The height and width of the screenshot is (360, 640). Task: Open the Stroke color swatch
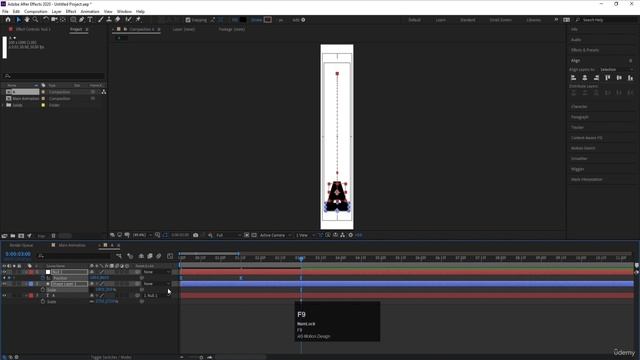pos(268,20)
